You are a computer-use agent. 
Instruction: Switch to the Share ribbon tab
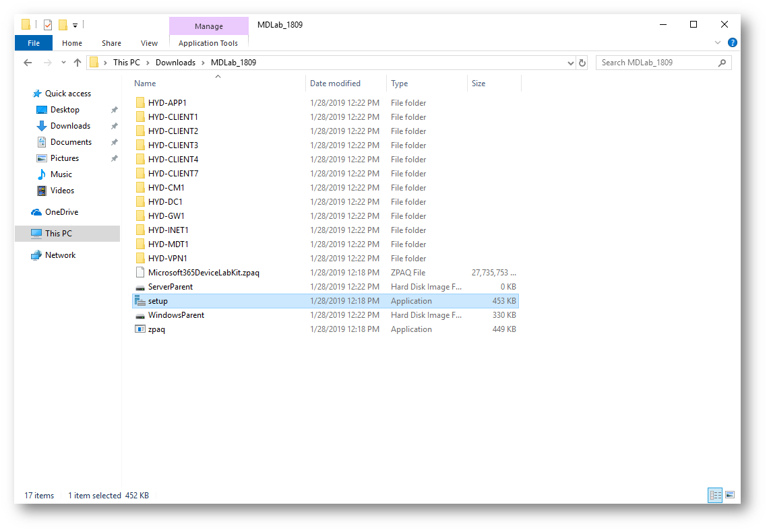pos(111,43)
